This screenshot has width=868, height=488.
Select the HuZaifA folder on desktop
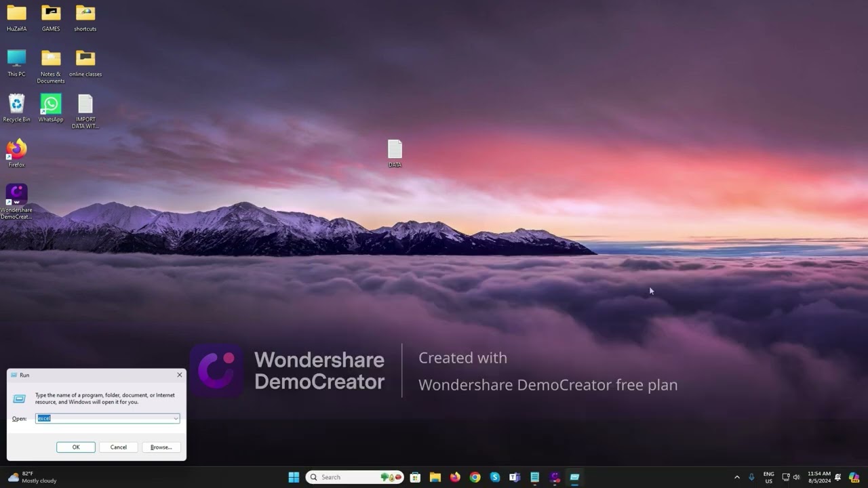[x=16, y=18]
